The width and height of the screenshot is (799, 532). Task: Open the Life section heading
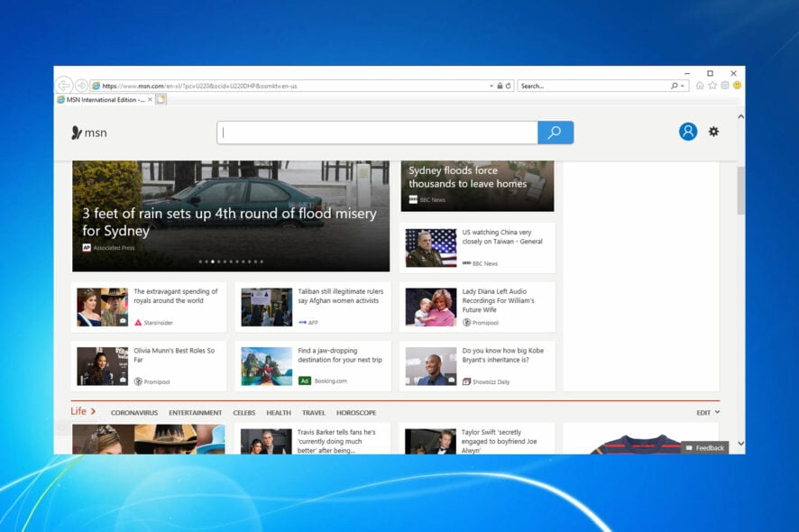pyautogui.click(x=83, y=411)
